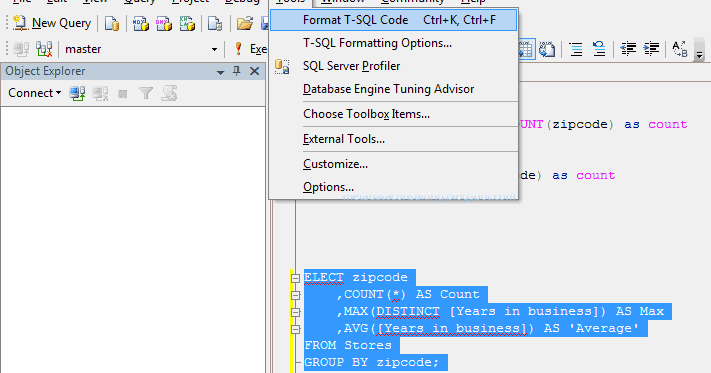Toggle Results to File icon
711x373 pixels.
pos(547,49)
